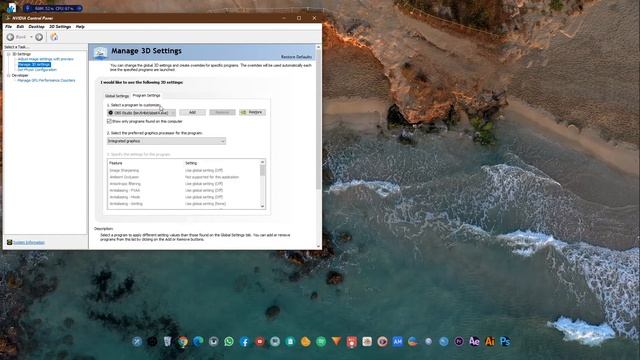
Task: Open Facebook from the dock
Action: coord(244,342)
